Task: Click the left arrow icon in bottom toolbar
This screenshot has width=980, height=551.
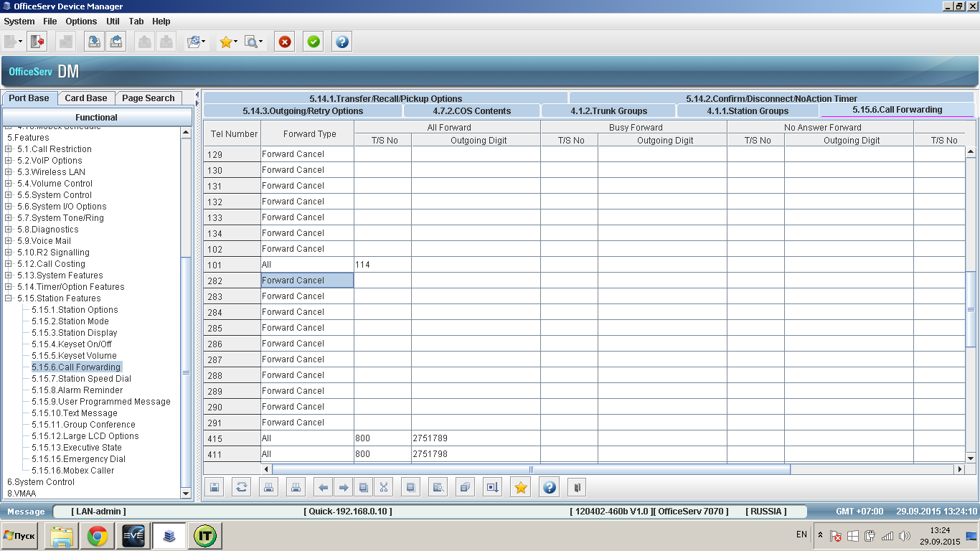Action: 324,488
